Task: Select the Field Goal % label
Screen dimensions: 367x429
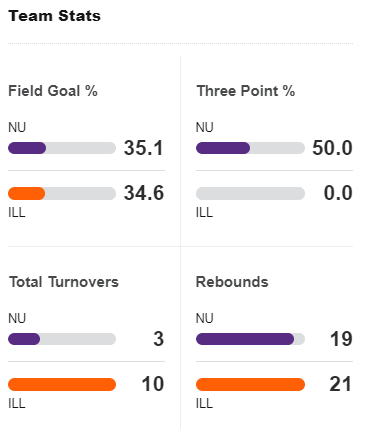Action: pos(53,91)
